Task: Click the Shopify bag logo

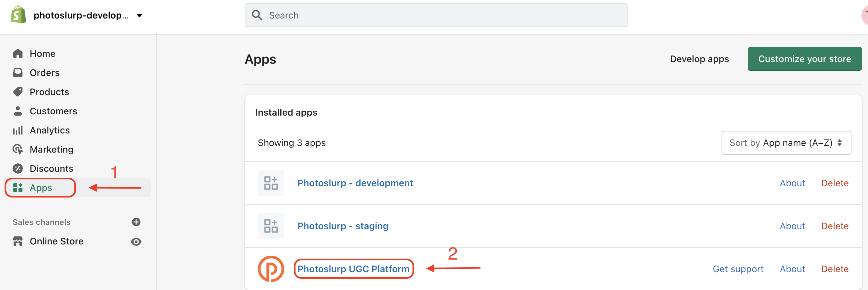Action: point(18,15)
